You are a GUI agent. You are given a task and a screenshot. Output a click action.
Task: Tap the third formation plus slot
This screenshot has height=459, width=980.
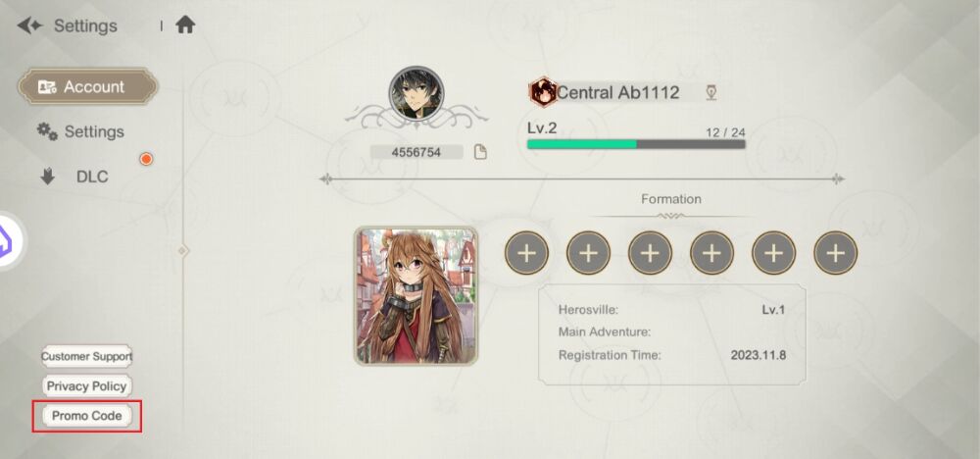pos(650,253)
